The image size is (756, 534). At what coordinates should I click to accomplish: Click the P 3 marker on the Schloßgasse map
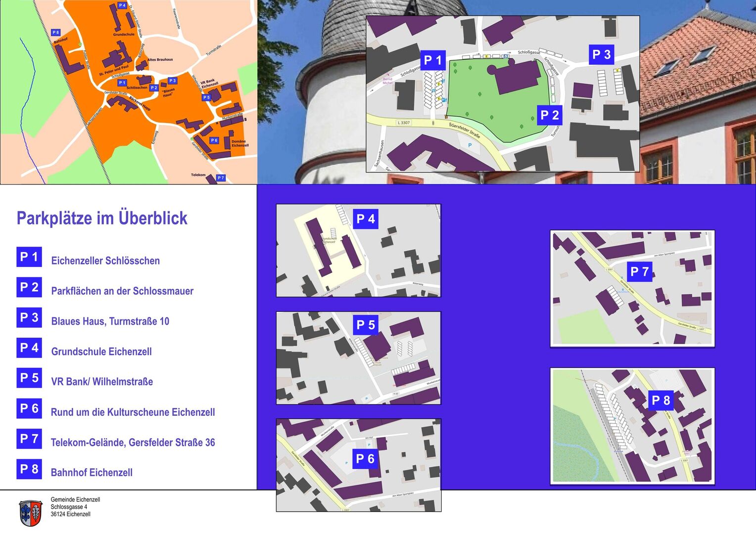[x=601, y=55]
